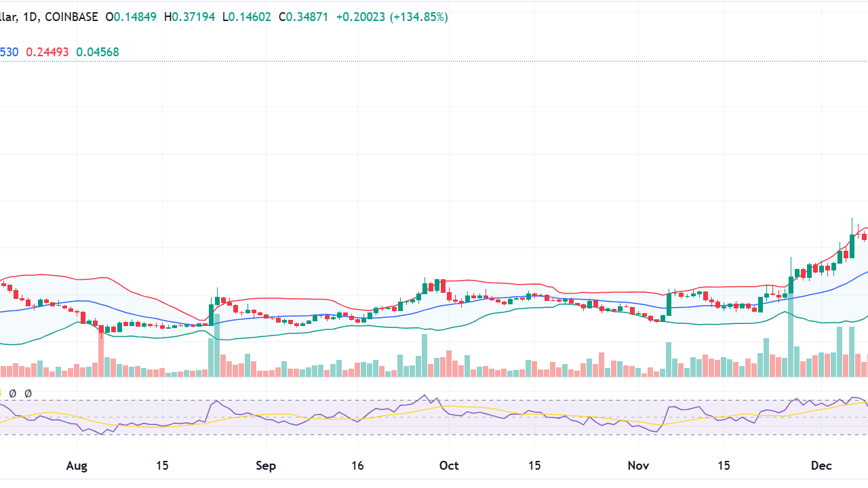Click the Nov label on the time axis

[x=638, y=466]
